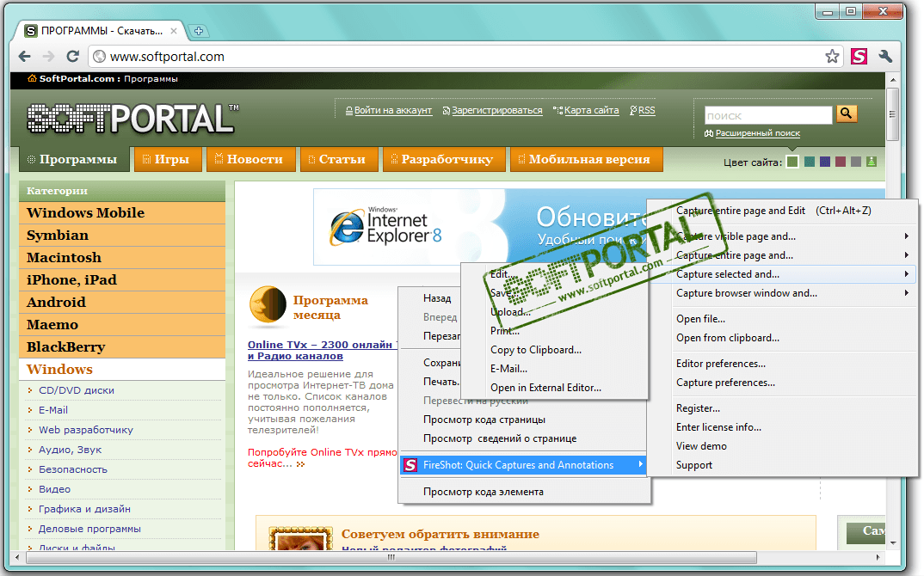Bookmark page with the star icon
The height and width of the screenshot is (576, 924).
(831, 57)
